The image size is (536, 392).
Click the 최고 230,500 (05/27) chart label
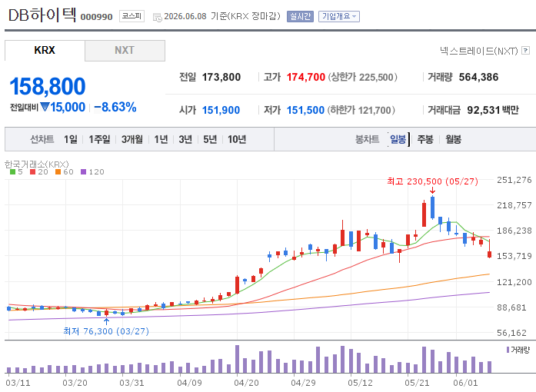coord(432,181)
